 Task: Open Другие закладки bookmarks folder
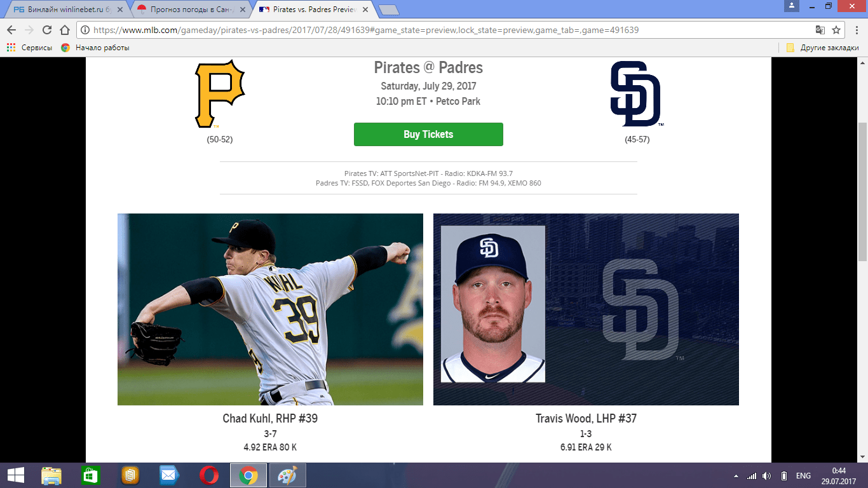coord(822,48)
